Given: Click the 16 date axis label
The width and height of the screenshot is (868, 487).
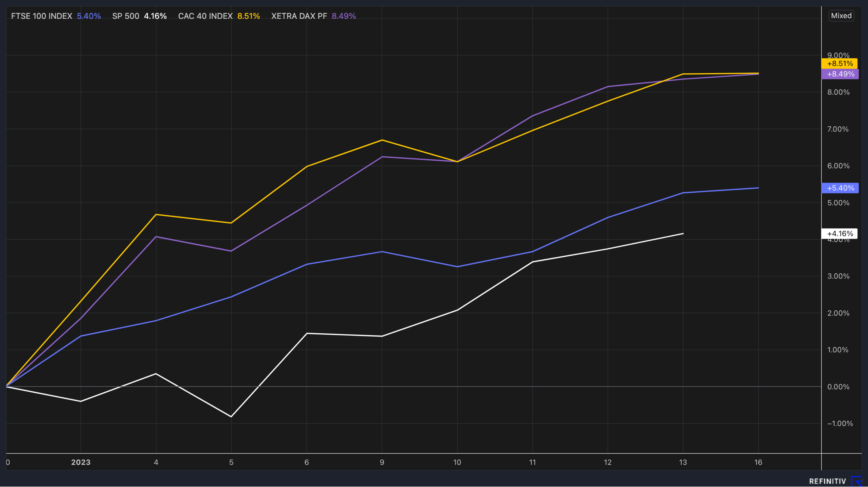Looking at the screenshot, I should (x=758, y=462).
